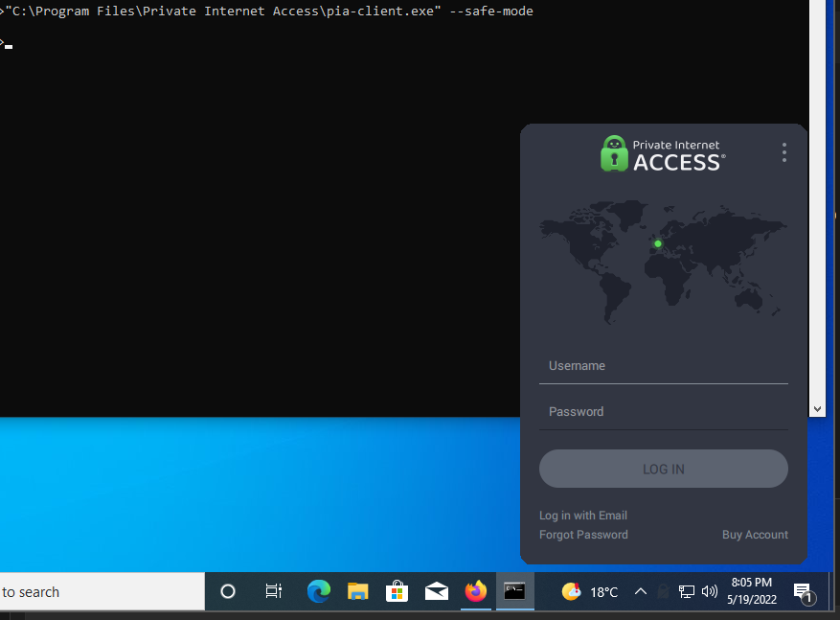Open the network status tray icon

[x=686, y=591]
